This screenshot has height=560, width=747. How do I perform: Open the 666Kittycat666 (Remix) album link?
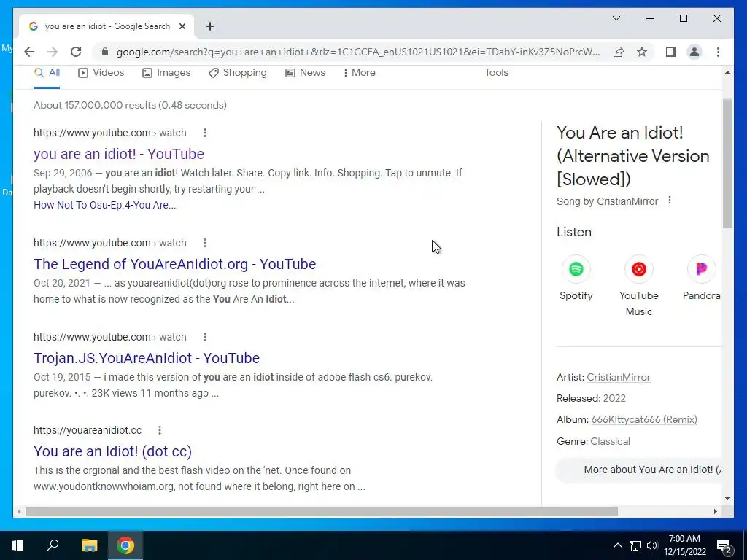pyautogui.click(x=644, y=420)
